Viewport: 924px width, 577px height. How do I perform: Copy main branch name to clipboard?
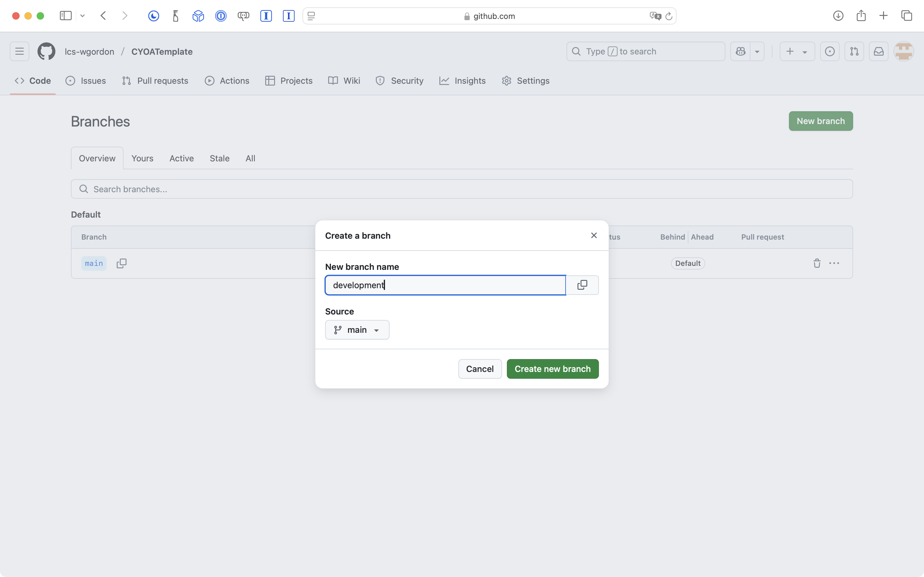coord(121,263)
